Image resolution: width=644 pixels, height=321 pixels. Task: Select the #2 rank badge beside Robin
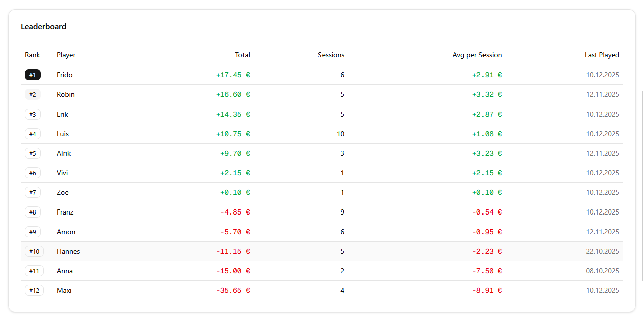[32, 94]
